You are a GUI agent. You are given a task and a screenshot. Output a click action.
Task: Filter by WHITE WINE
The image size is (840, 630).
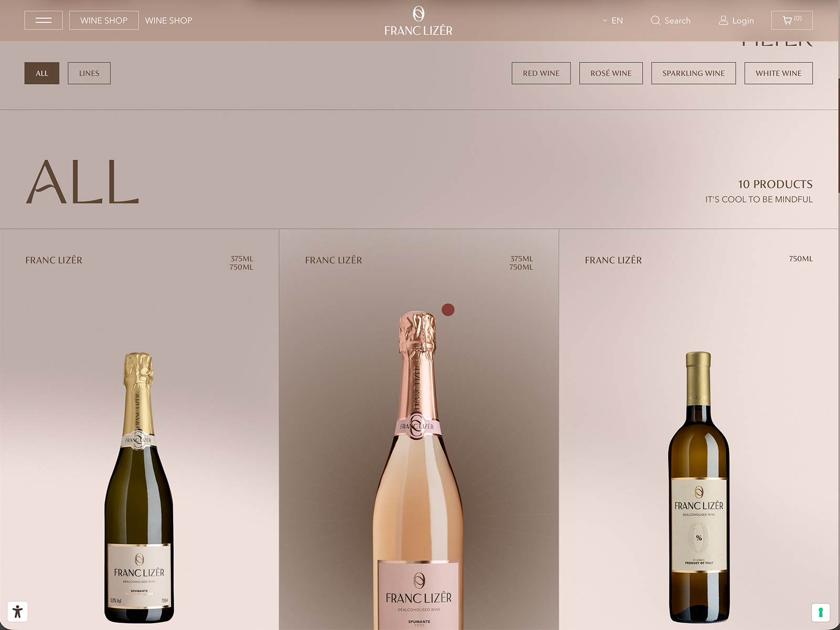click(779, 73)
